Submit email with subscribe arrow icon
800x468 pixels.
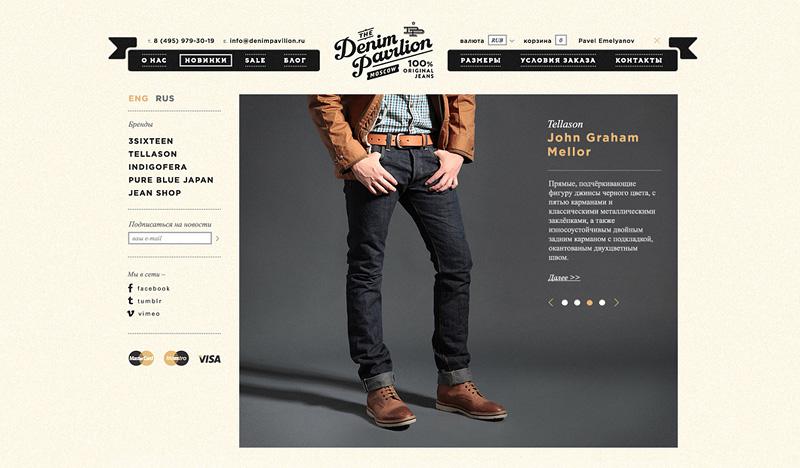tap(218, 238)
